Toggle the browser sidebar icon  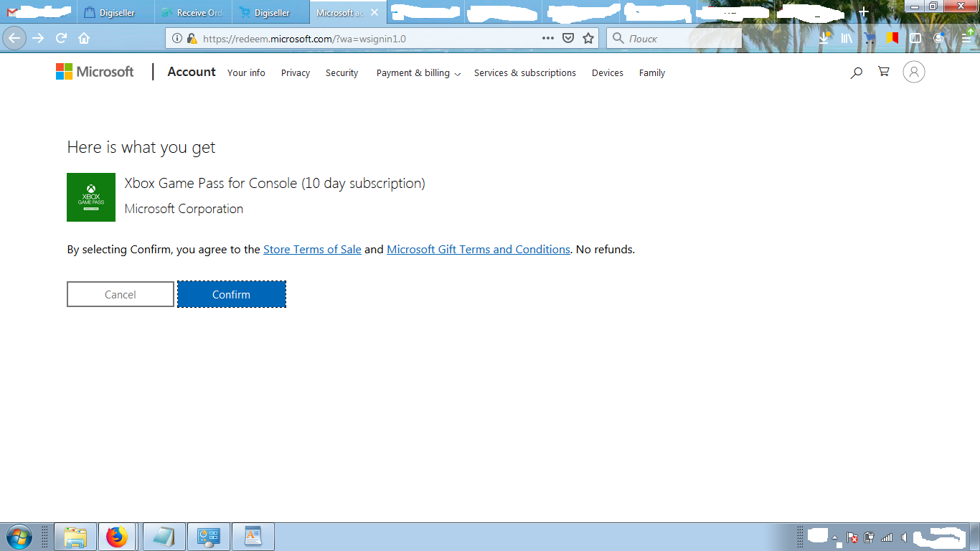click(x=915, y=39)
